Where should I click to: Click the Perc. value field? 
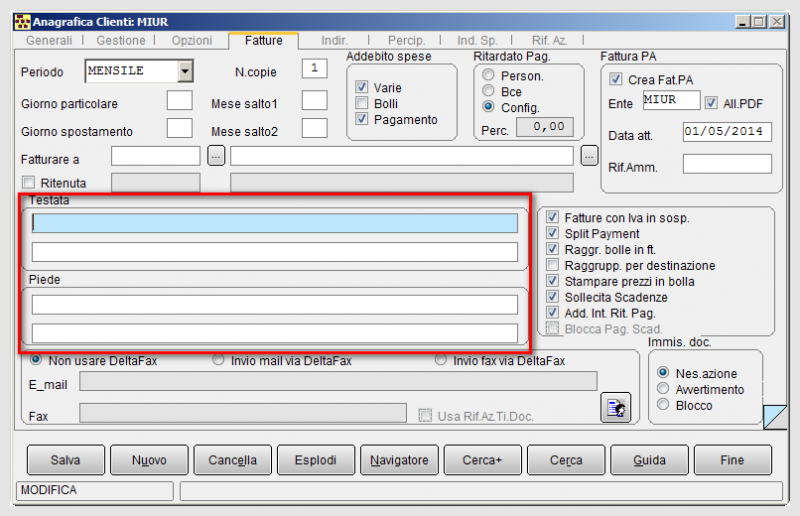pyautogui.click(x=545, y=127)
